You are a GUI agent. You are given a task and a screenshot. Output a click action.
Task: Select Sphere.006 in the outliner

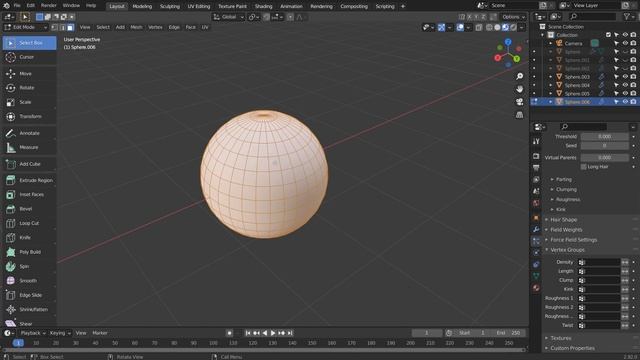[x=577, y=102]
